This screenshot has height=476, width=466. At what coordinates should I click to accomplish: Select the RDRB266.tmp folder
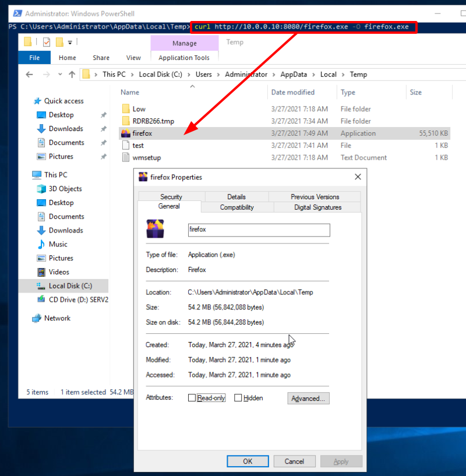pos(284,121)
